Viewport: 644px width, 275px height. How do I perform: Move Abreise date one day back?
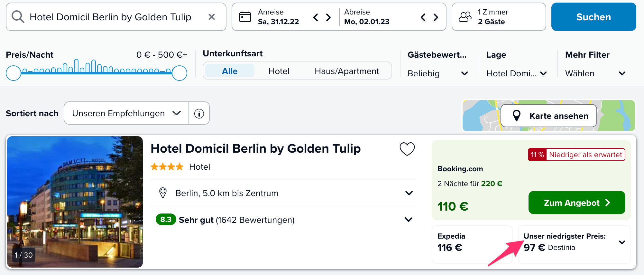click(x=423, y=17)
